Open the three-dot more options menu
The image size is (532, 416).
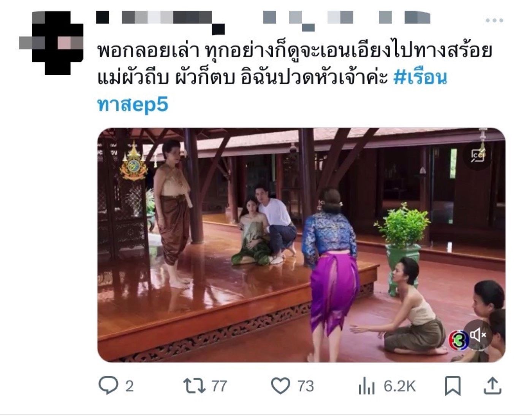click(494, 20)
